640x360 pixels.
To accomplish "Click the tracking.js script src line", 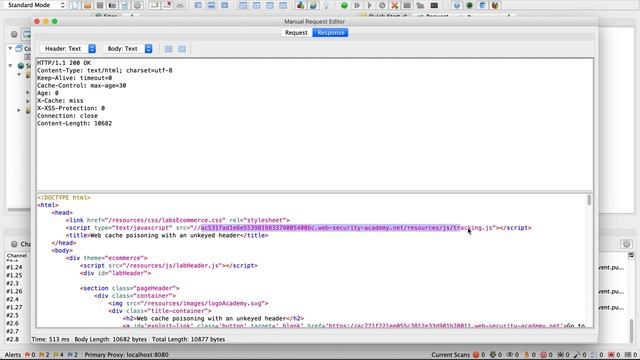I will click(x=298, y=228).
